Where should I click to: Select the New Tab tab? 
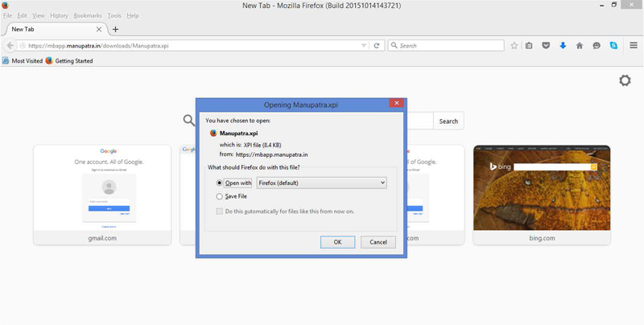(x=55, y=29)
